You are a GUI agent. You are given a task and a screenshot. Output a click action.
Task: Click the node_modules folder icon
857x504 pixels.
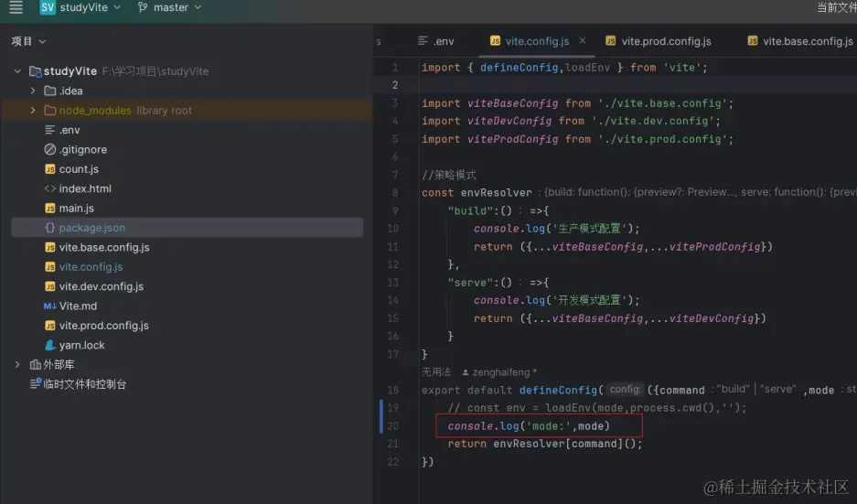(x=49, y=111)
